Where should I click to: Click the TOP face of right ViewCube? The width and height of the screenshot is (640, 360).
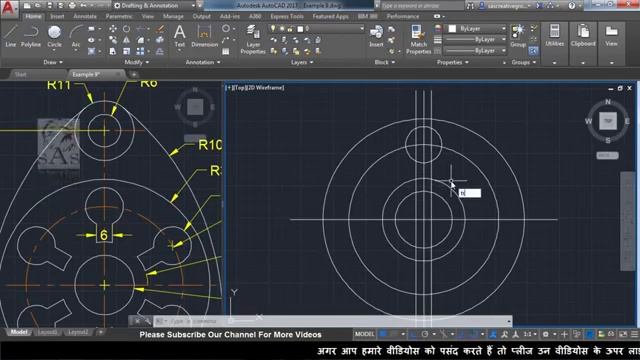[x=608, y=121]
